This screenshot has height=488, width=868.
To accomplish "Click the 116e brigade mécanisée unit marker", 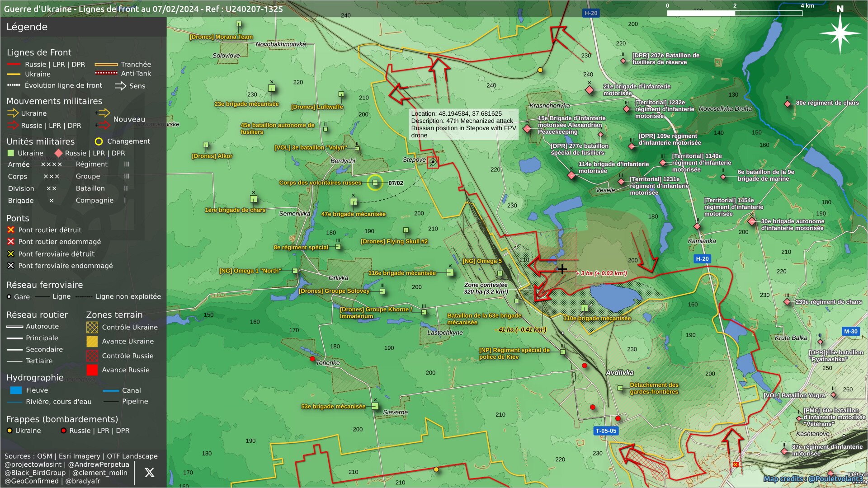I will coord(450,272).
